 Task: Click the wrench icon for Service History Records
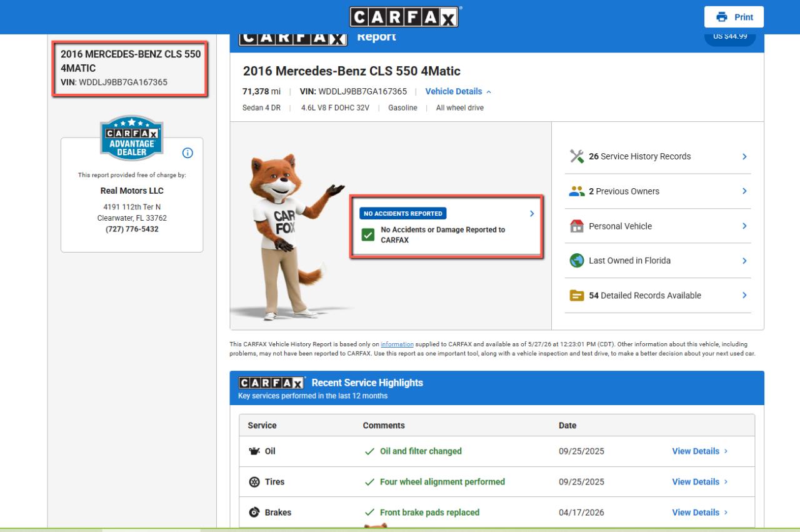pyautogui.click(x=577, y=156)
